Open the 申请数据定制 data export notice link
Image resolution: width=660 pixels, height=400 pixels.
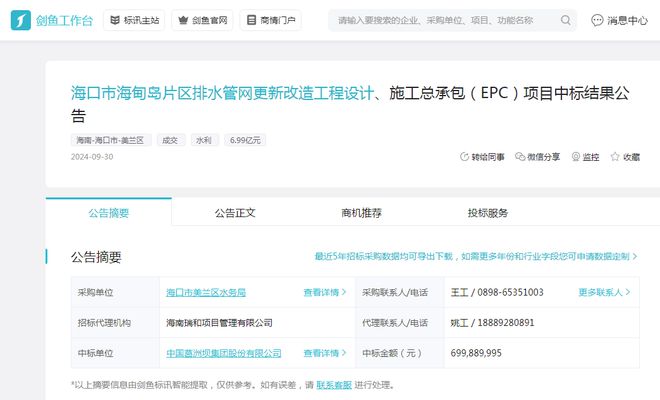click(x=472, y=256)
